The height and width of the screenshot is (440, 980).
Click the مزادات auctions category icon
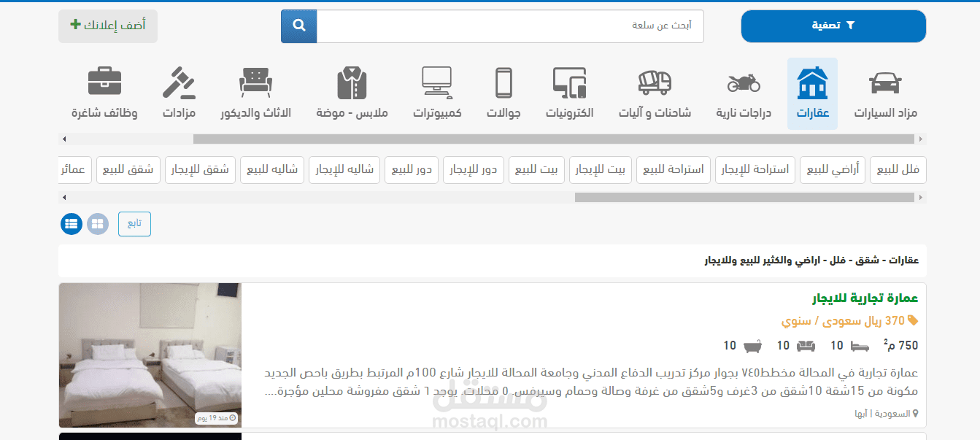click(177, 91)
